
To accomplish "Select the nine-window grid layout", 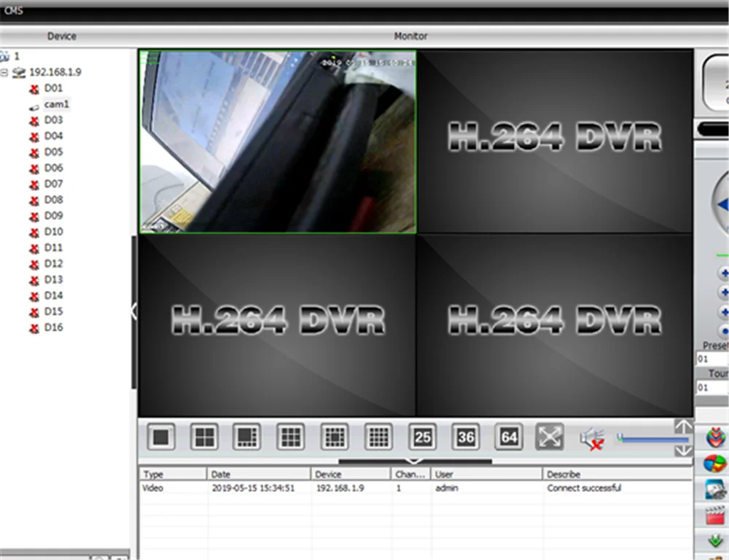I will pos(291,437).
